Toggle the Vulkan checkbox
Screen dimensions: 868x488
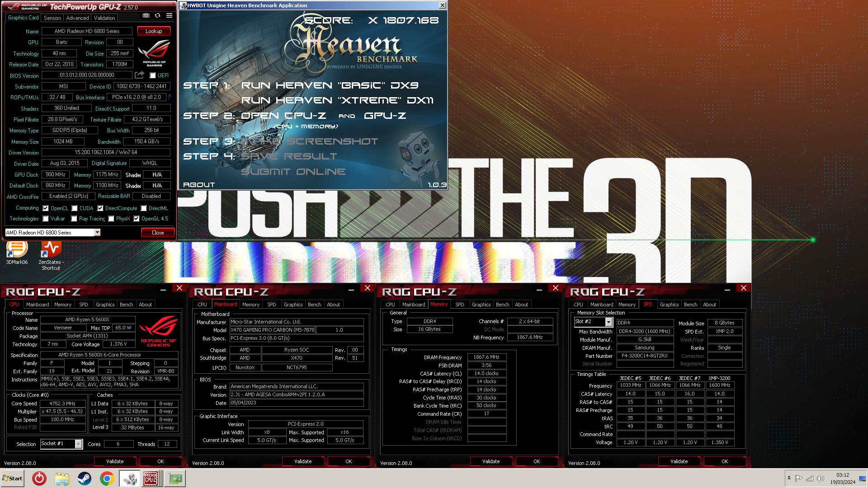(x=46, y=219)
